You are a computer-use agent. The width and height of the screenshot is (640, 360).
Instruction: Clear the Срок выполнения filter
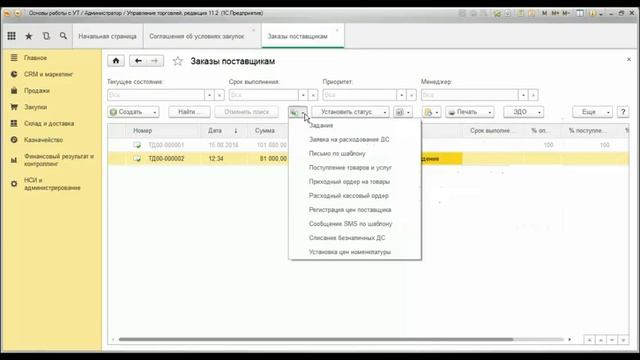click(x=313, y=95)
